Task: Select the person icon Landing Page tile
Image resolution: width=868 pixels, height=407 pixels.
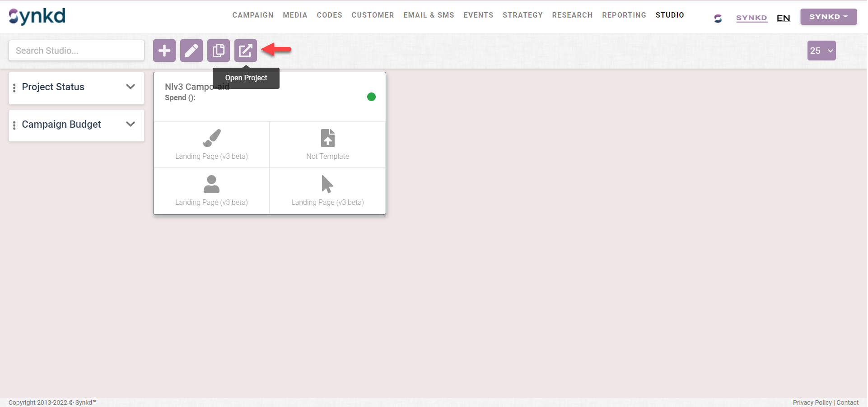Action: [x=211, y=191]
